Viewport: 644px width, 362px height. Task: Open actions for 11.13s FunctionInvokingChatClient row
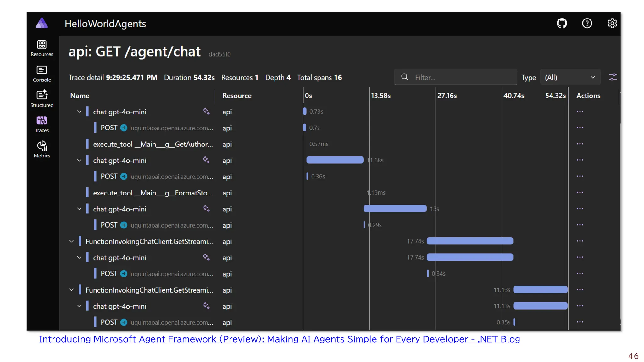tap(580, 290)
